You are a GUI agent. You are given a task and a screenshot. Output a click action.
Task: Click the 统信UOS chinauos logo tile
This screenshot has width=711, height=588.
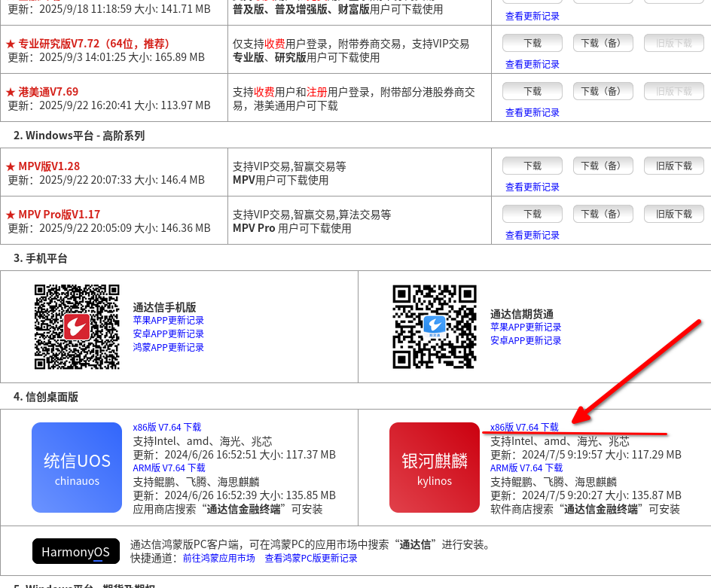point(77,467)
